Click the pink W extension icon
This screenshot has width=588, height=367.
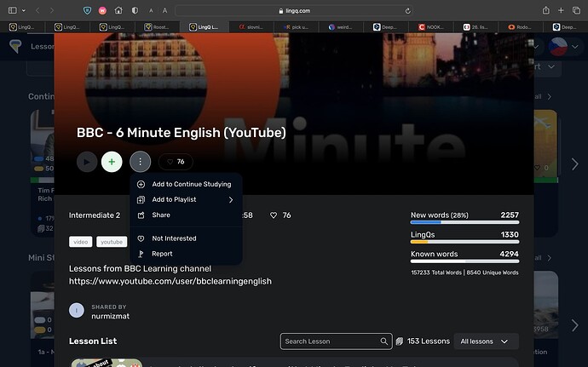102,10
